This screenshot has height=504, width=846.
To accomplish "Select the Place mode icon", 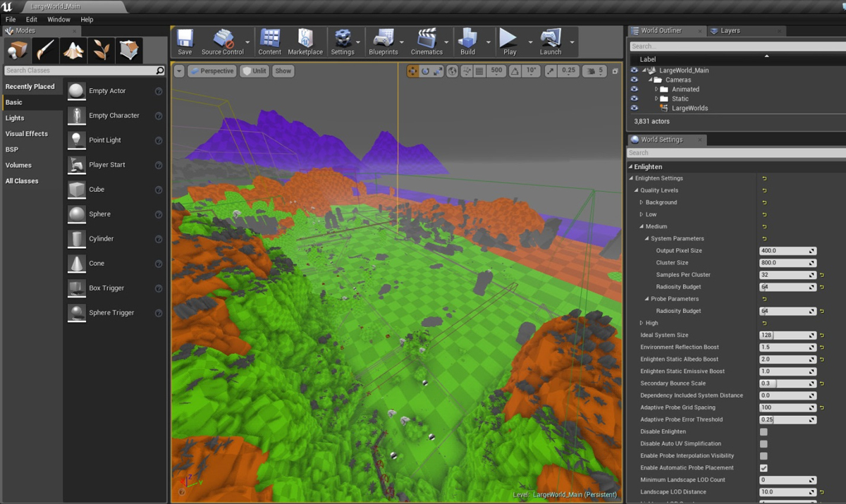I will coord(17,50).
